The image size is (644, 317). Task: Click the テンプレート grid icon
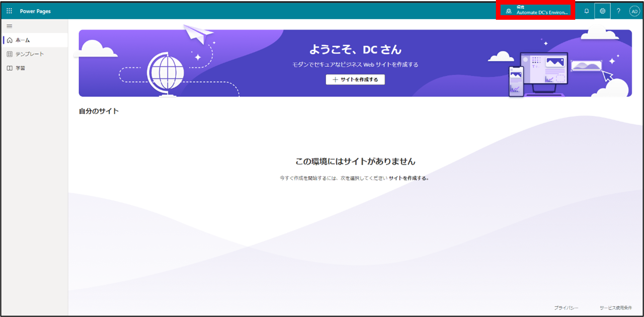(x=10, y=54)
